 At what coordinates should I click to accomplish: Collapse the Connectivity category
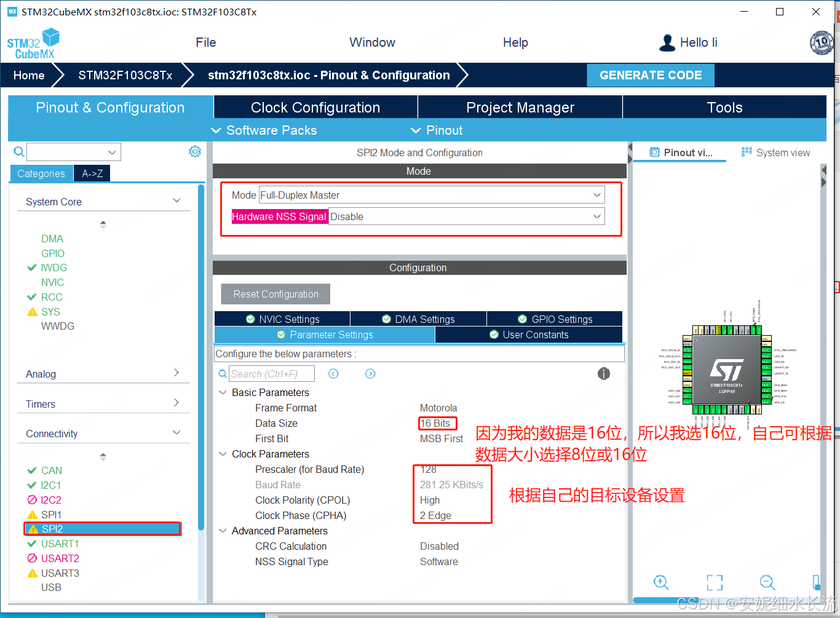pyautogui.click(x=176, y=433)
